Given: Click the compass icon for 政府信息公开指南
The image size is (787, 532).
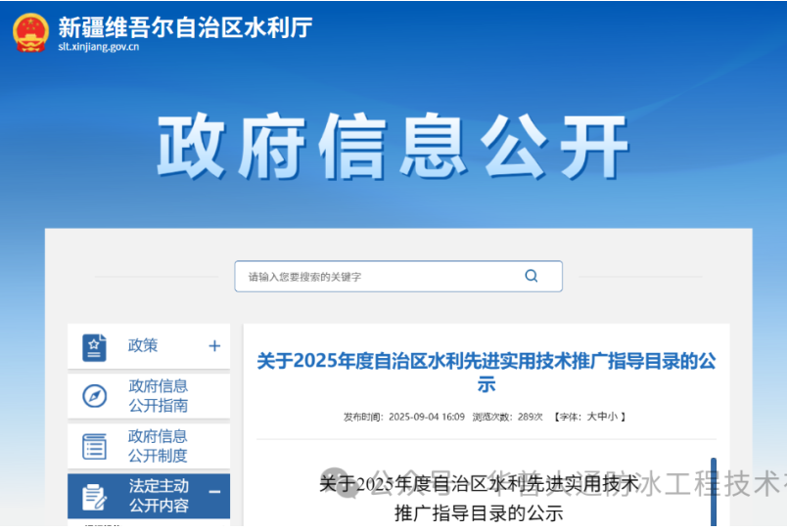Looking at the screenshot, I should [x=95, y=396].
